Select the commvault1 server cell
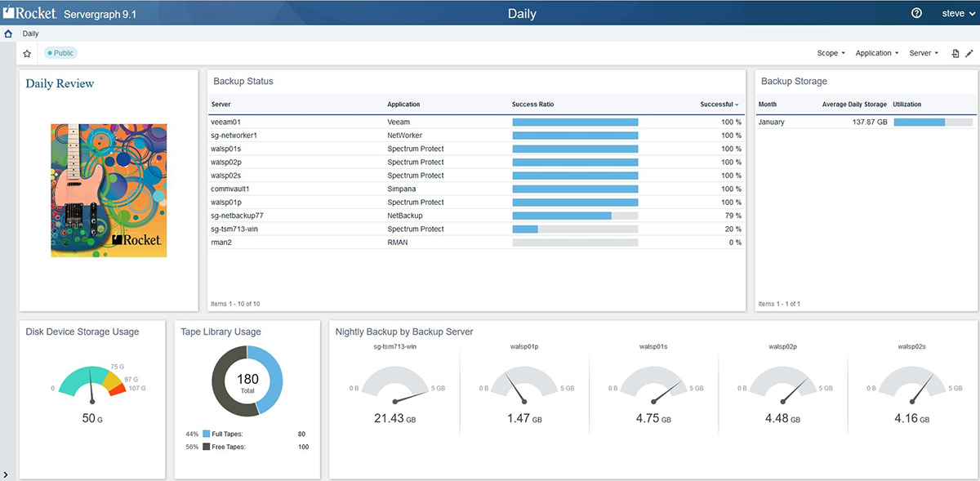Image resolution: width=980 pixels, height=481 pixels. 230,189
